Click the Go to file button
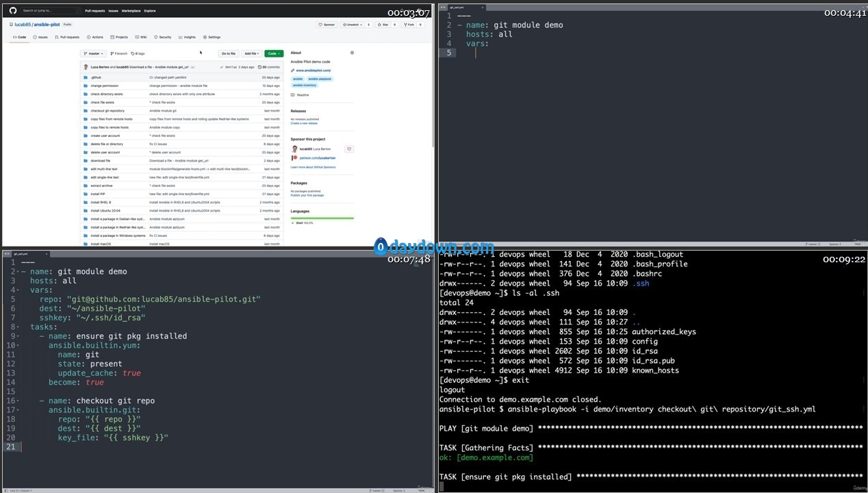 pos(229,53)
